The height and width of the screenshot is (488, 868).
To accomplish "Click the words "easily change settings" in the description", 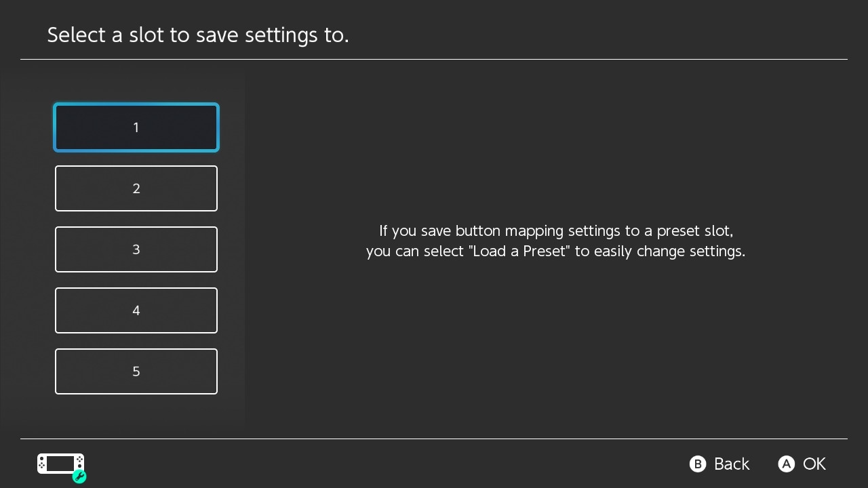I will tap(667, 251).
